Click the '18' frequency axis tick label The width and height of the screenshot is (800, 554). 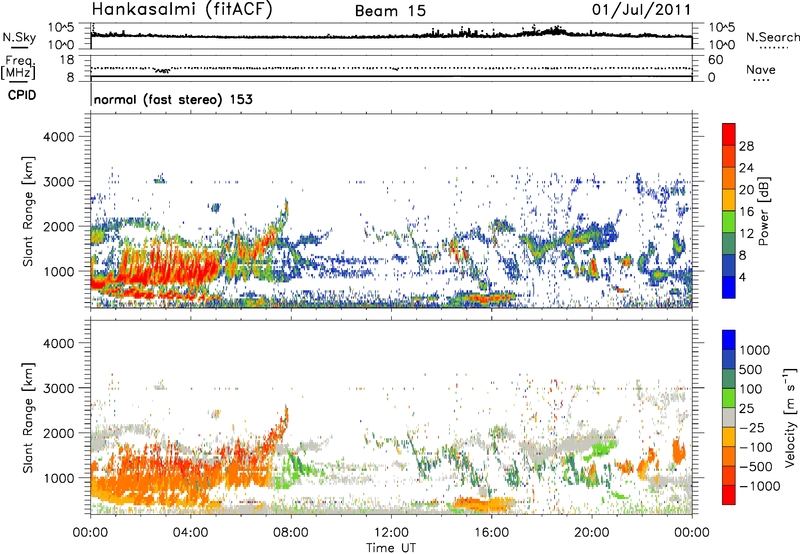tap(67, 60)
